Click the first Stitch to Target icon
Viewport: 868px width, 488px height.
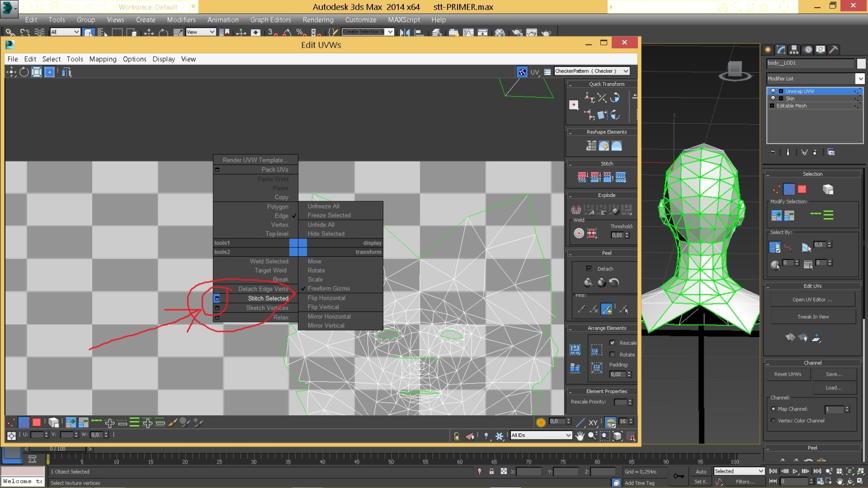tap(582, 177)
